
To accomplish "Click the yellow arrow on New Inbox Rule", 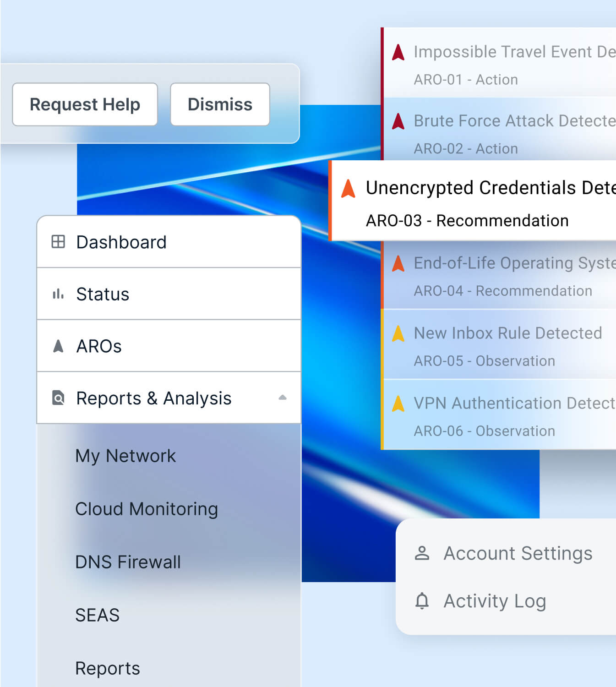I will point(398,333).
